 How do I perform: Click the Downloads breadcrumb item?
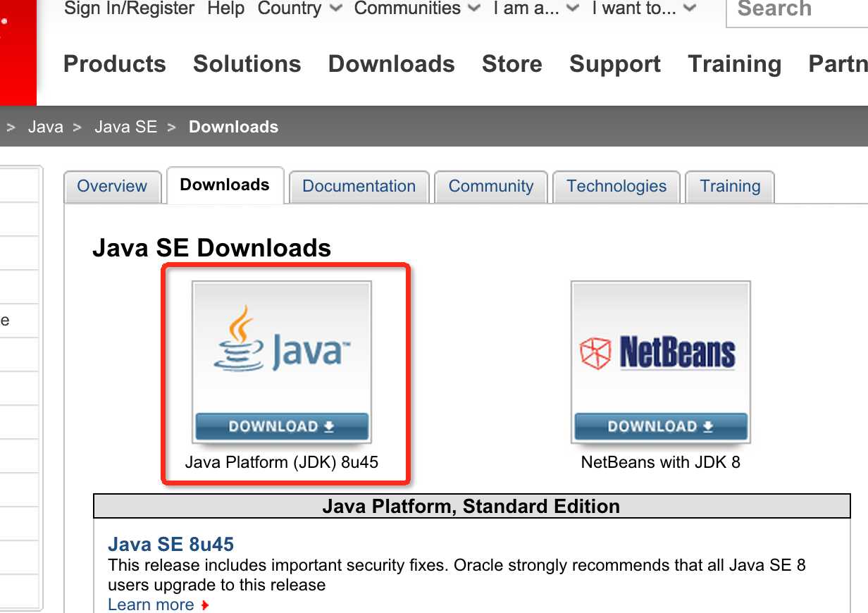click(x=234, y=127)
